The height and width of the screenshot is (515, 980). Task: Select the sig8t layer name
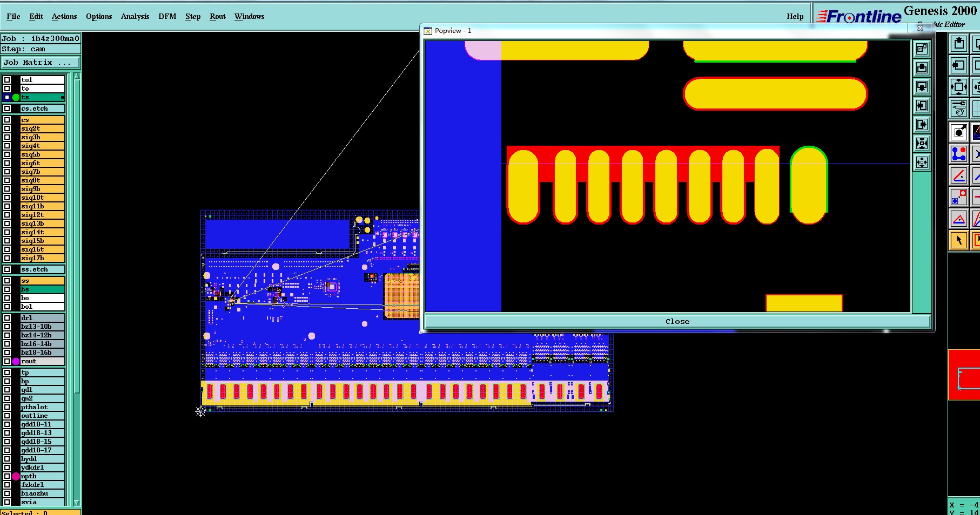(42, 180)
